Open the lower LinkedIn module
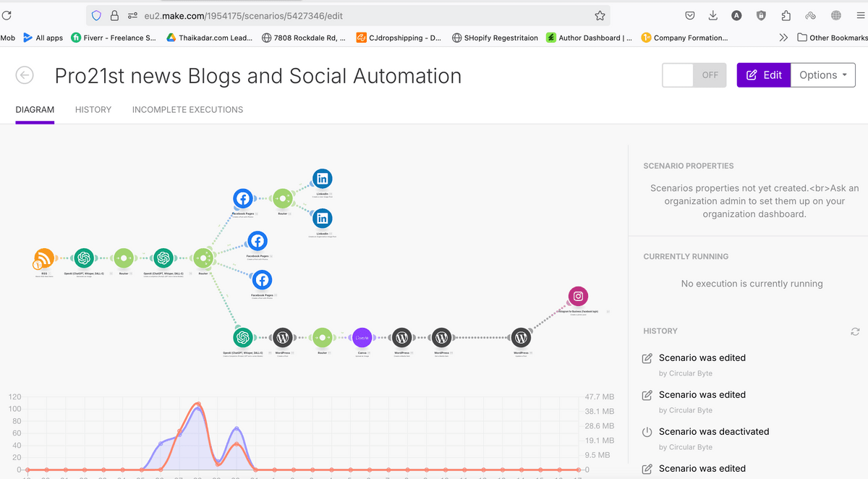The image size is (868, 479). tap(323, 218)
